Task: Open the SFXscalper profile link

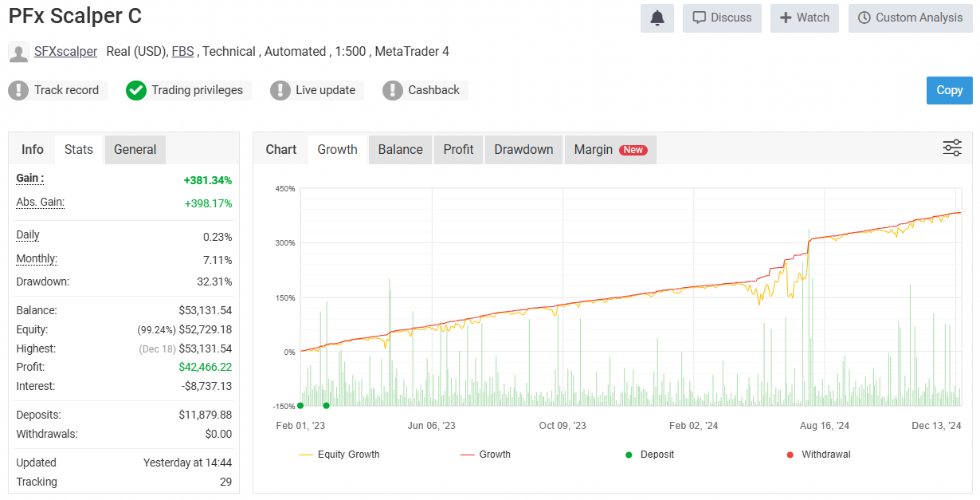Action: click(65, 51)
